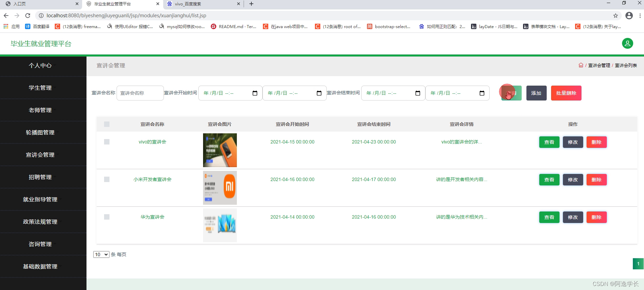This screenshot has height=290, width=644.
Task: Open the Chrome profile icon
Action: pos(629,16)
